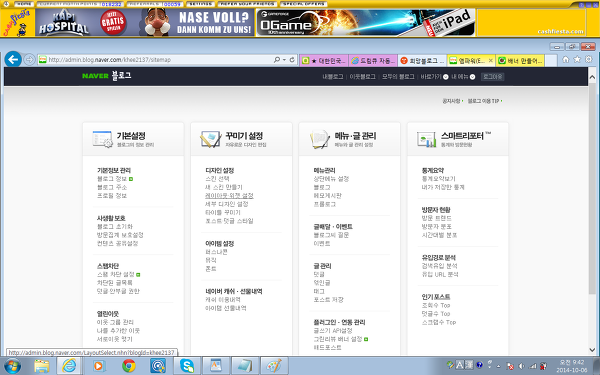This screenshot has width=600, height=375.
Task: Close the active 엠파워 browser tab
Action: [x=491, y=60]
